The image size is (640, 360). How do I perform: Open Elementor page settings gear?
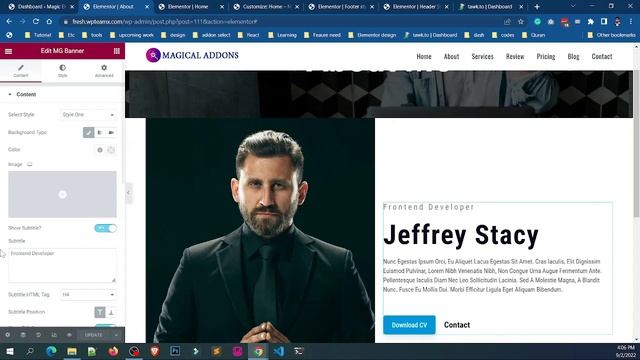pos(7,335)
